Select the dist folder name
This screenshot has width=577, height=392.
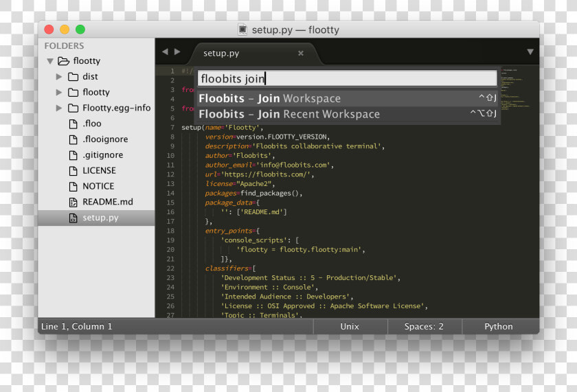tap(90, 76)
